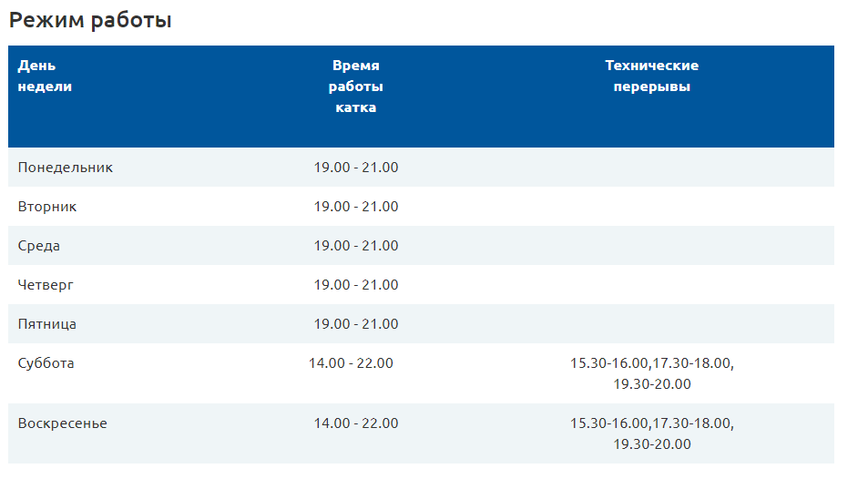This screenshot has height=479, width=868.
Task: Click Sunday's technical breaks cell
Action: pos(652,433)
